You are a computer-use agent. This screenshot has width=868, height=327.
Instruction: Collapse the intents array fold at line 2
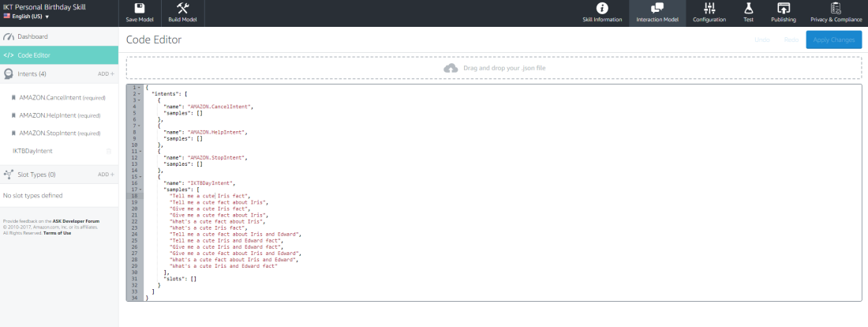140,94
